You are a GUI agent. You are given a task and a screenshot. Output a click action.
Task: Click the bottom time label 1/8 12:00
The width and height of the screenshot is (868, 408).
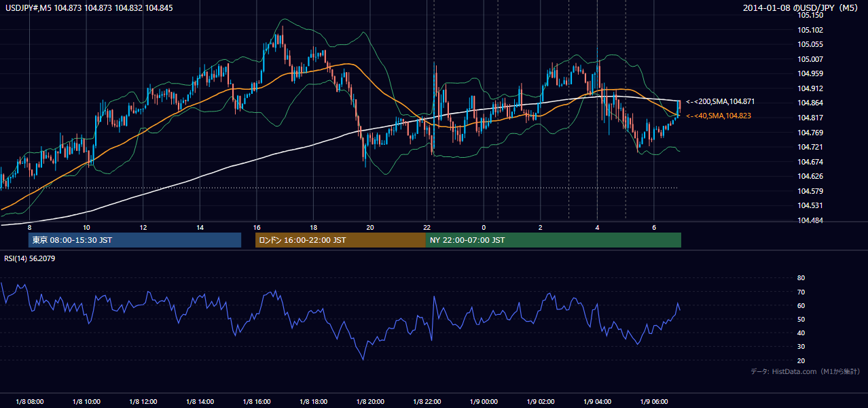tap(143, 402)
